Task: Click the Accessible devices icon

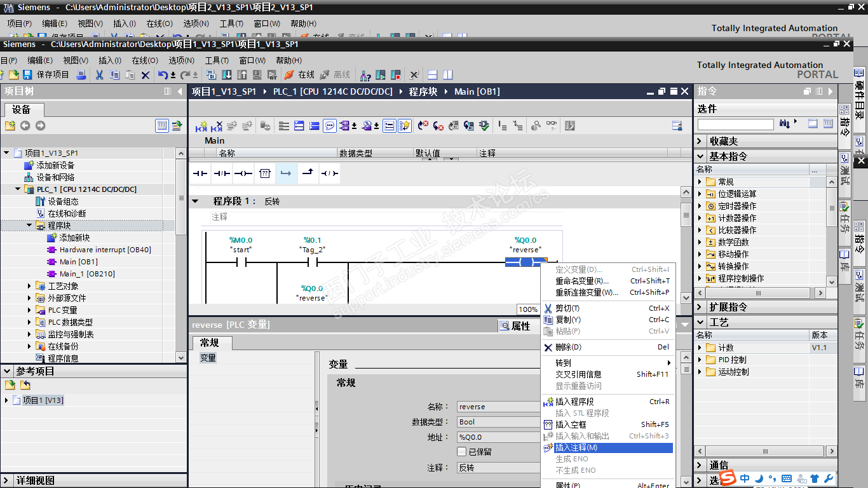Action: click(365, 75)
